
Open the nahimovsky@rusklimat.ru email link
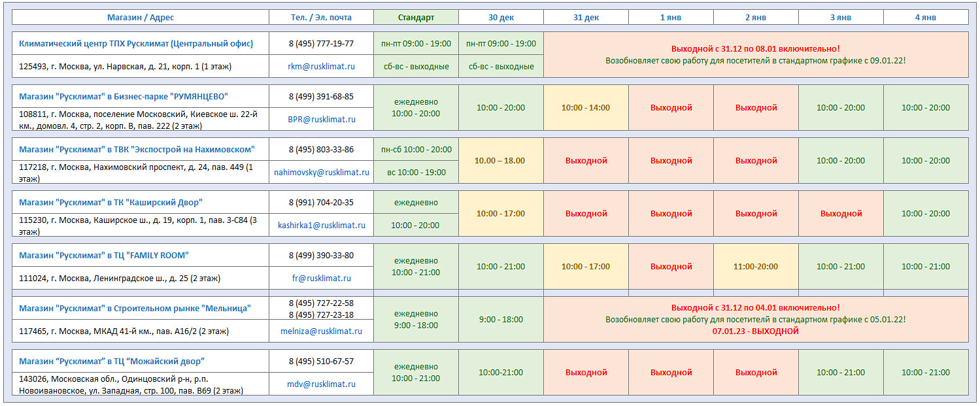(x=321, y=172)
